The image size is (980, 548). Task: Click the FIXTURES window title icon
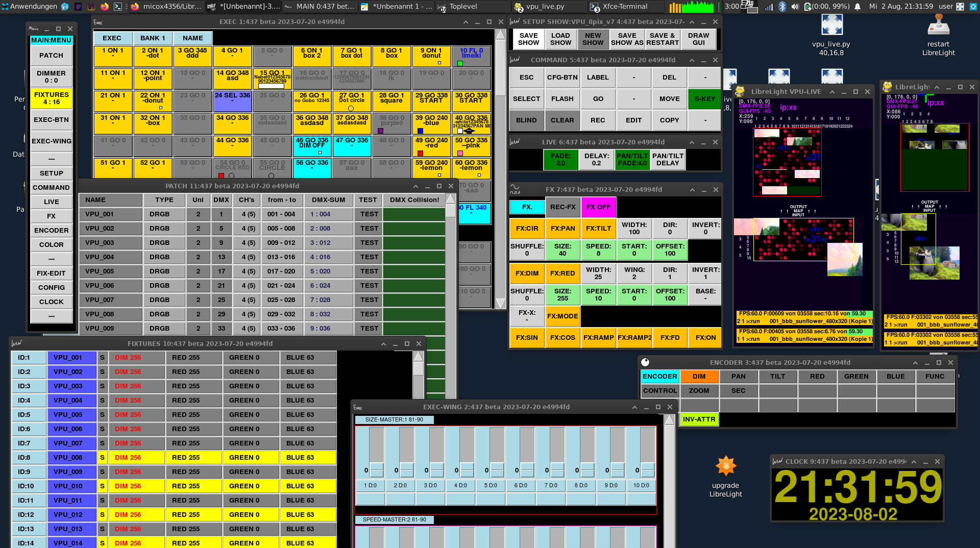pyautogui.click(x=16, y=343)
